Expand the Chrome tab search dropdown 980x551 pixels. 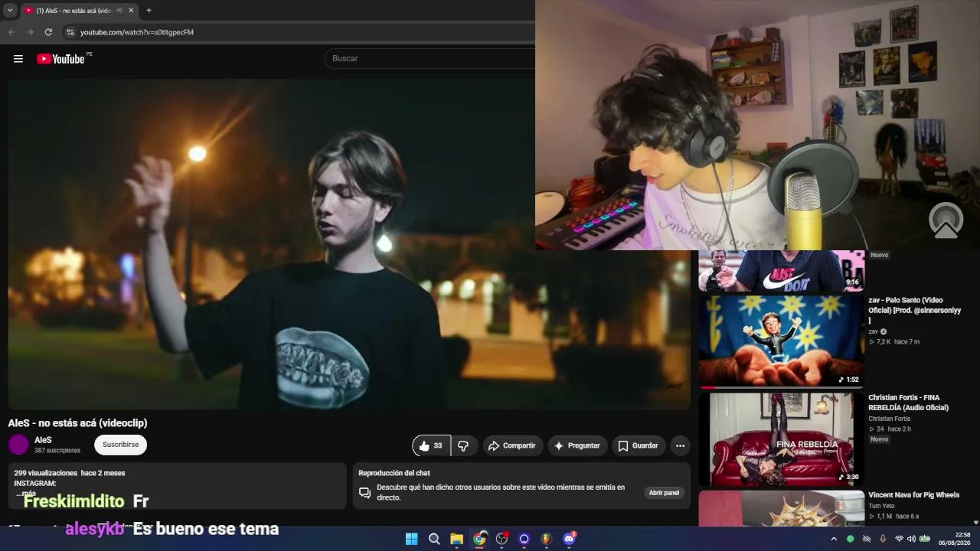click(10, 11)
